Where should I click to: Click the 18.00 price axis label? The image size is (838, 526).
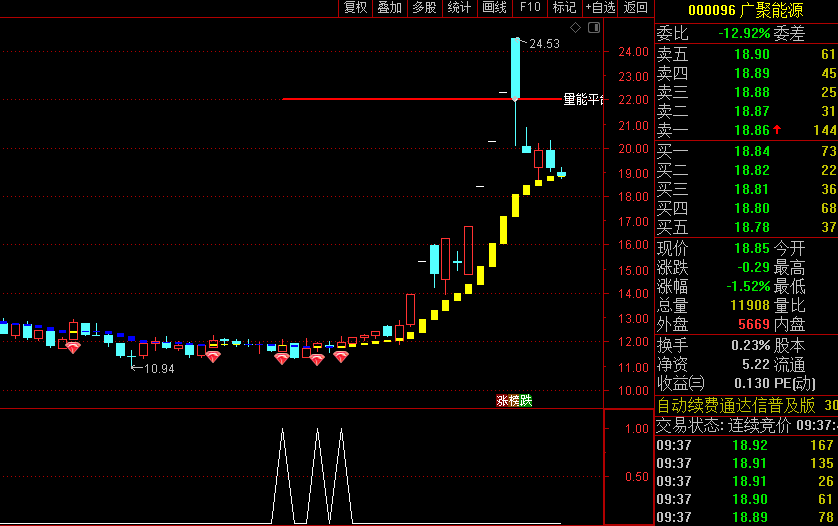[633, 197]
